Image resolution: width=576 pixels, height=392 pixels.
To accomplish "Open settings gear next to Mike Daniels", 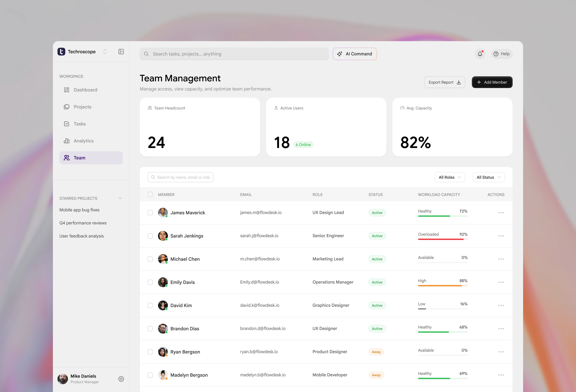I will [x=121, y=379].
